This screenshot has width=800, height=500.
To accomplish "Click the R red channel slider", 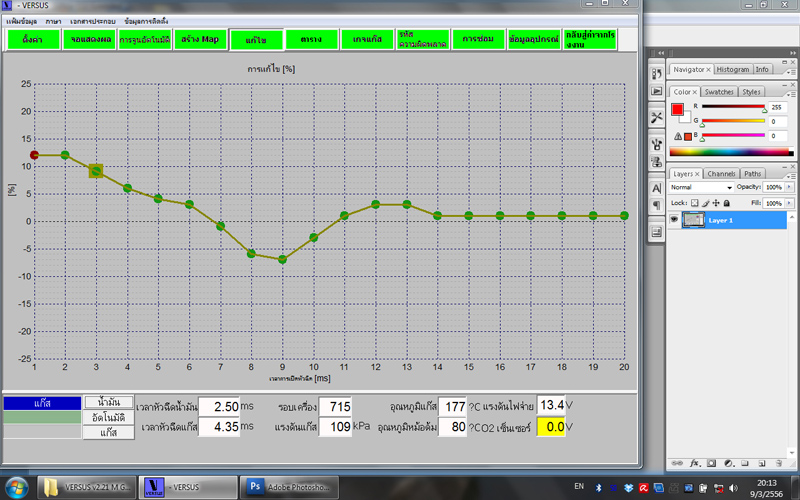I will pos(733,107).
